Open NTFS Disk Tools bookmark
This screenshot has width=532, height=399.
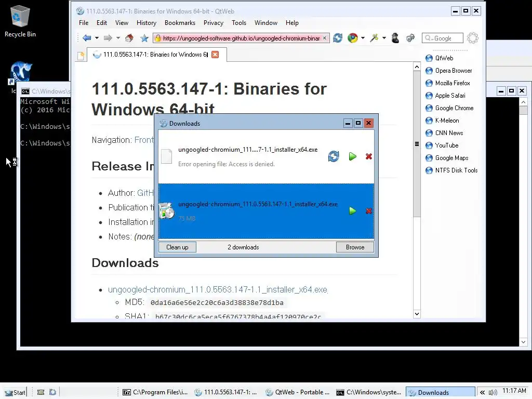click(x=451, y=170)
